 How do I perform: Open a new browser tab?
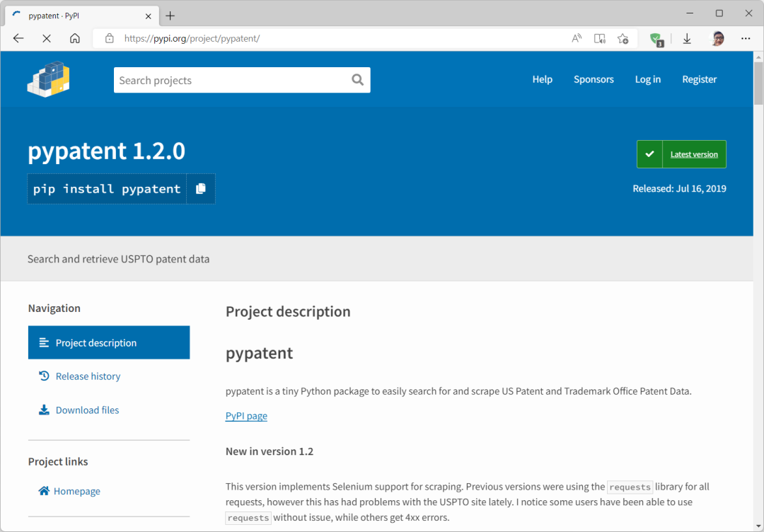170,16
